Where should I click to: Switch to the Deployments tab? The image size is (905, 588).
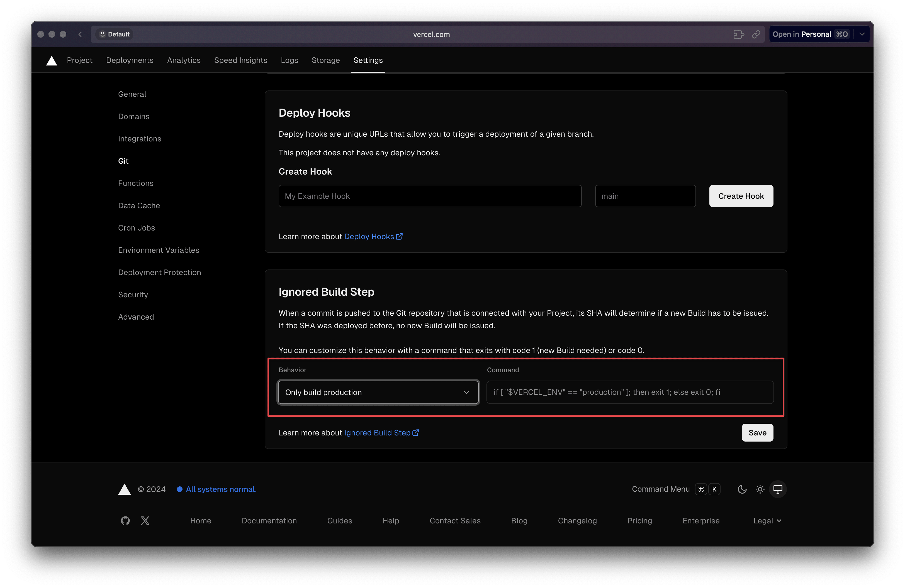click(130, 60)
